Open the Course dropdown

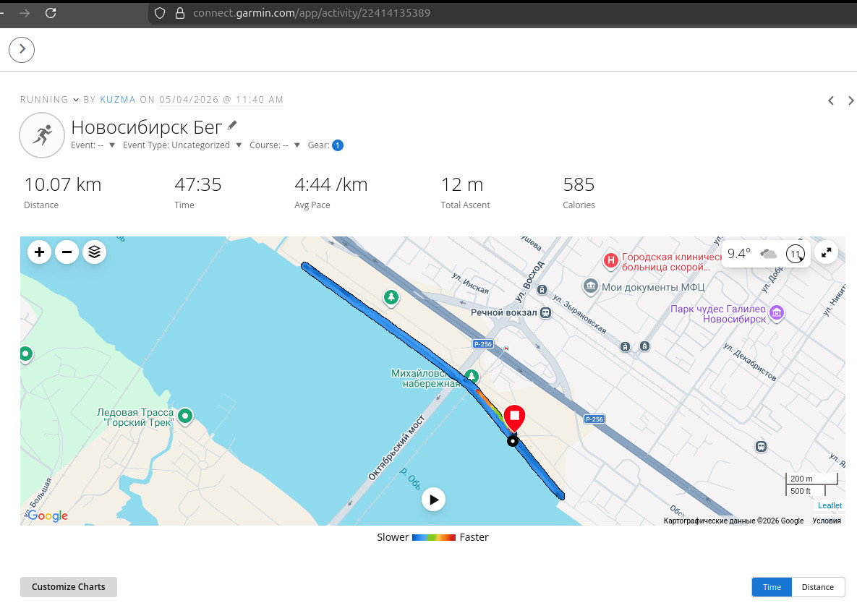(275, 145)
